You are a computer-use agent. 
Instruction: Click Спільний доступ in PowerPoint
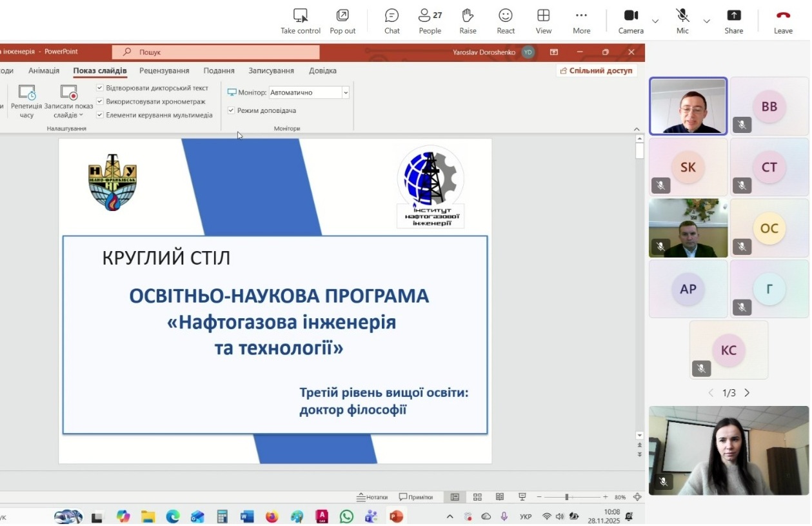(x=596, y=70)
